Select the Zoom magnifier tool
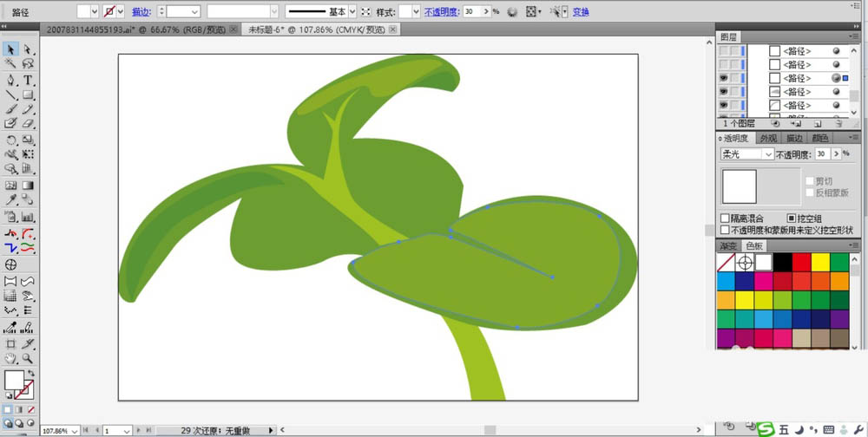868x437 pixels. [x=28, y=358]
